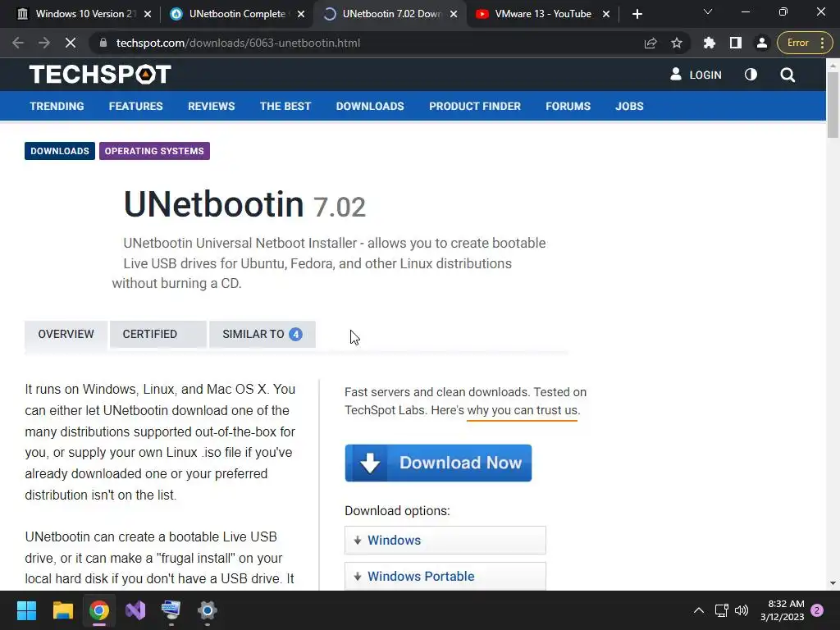Screen dimensions: 840x630
Task: Open the browser side panel
Action: (x=736, y=43)
